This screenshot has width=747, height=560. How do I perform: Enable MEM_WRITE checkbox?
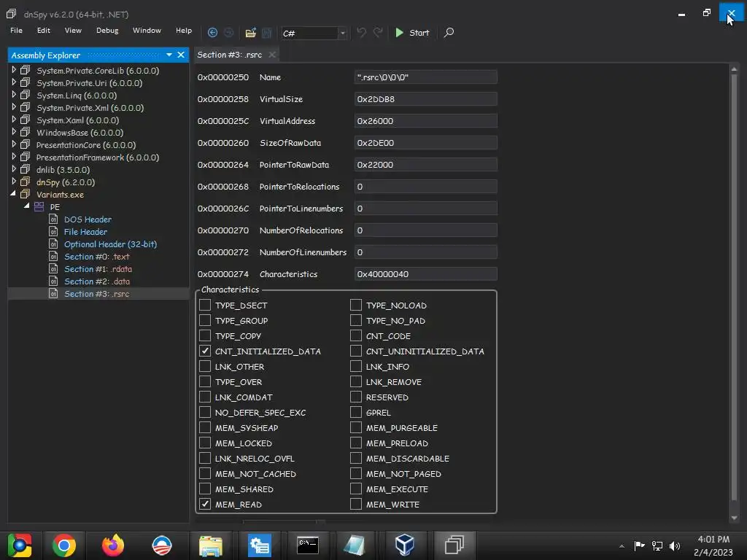click(356, 504)
